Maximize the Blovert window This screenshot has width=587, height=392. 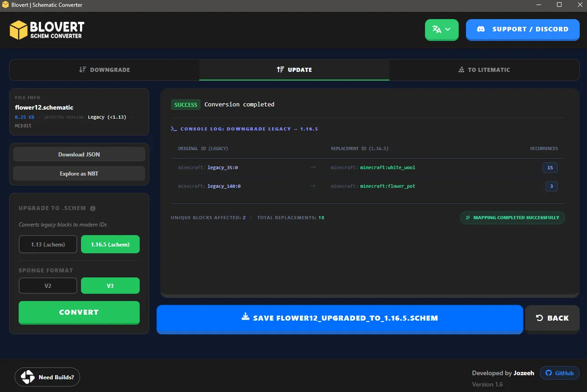click(x=559, y=5)
